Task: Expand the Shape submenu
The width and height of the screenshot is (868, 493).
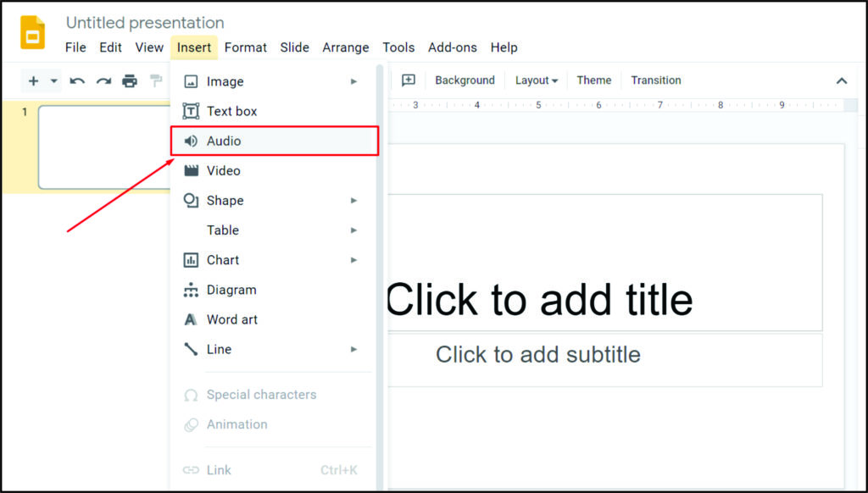Action: click(354, 200)
